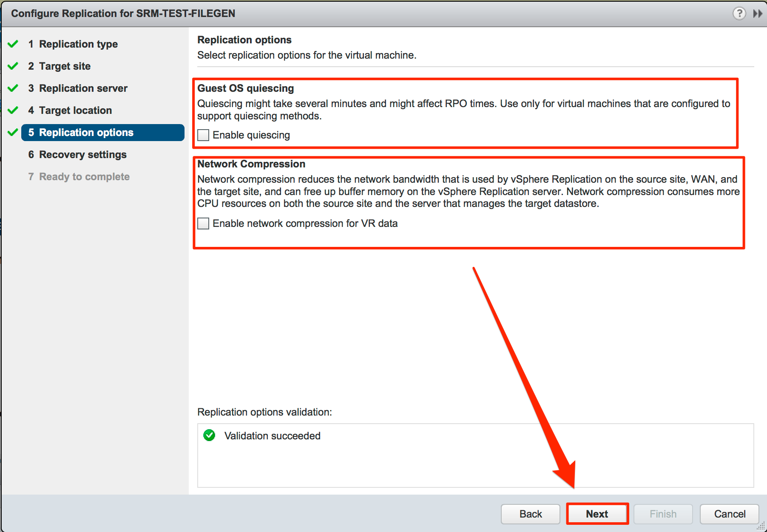Click the green checkmark beside Replication options
The width and height of the screenshot is (767, 532).
pos(13,132)
